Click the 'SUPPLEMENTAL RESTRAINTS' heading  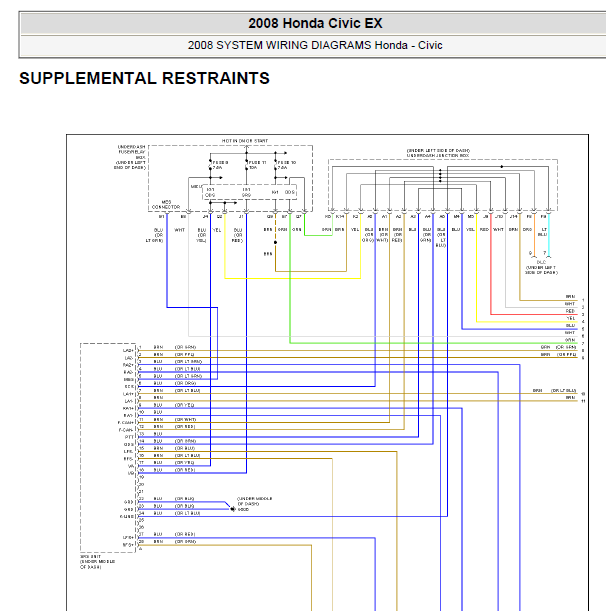pos(144,78)
